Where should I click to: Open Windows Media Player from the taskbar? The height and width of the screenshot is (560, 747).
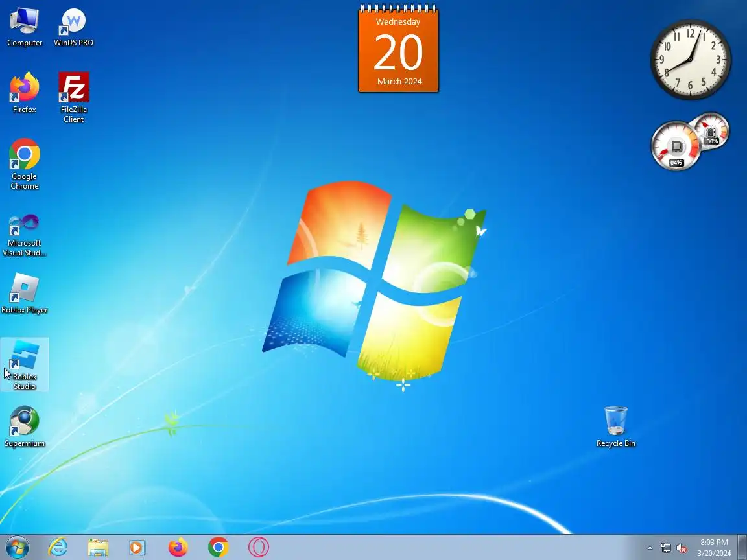(x=137, y=548)
